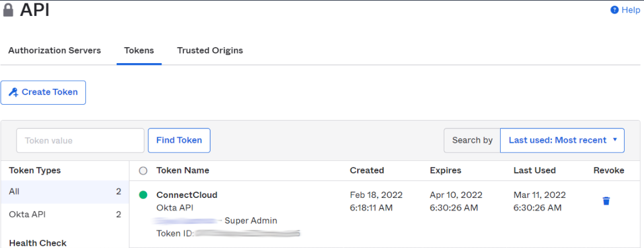Switch to the Authorization Servers tab

pyautogui.click(x=55, y=51)
